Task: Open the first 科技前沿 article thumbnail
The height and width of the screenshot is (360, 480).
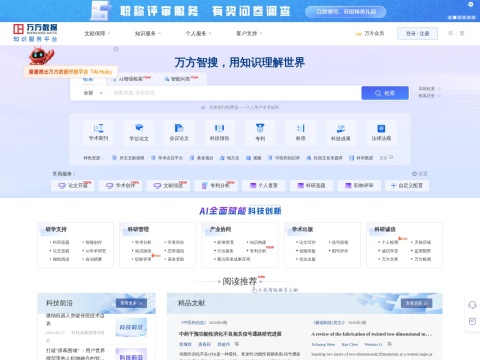Action: tap(131, 327)
